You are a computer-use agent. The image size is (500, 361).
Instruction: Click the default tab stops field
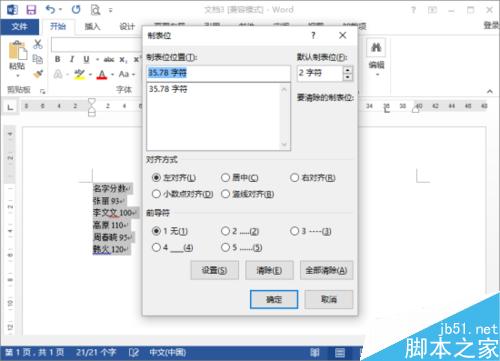click(320, 73)
